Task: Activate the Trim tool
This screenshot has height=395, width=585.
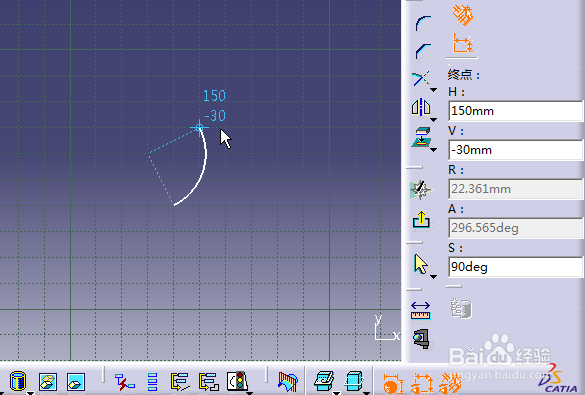Action: pos(421,79)
